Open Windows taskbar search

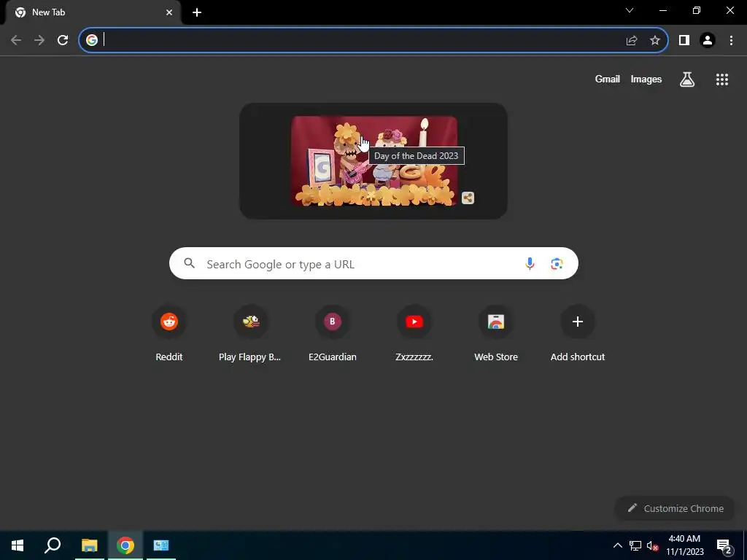point(53,545)
